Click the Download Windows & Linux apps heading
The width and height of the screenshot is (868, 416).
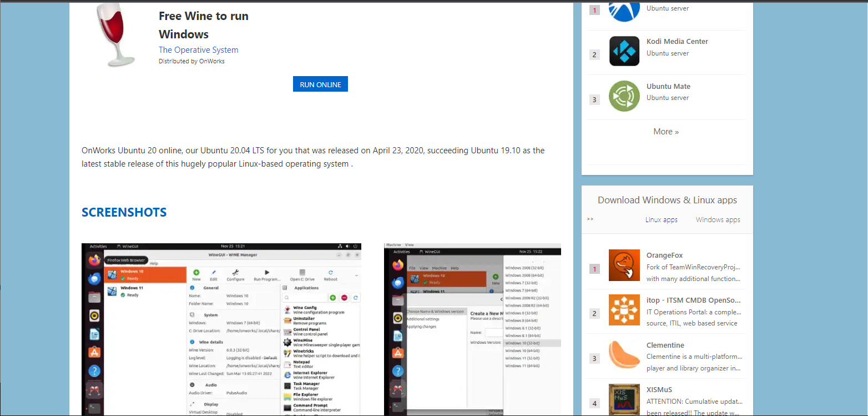667,200
